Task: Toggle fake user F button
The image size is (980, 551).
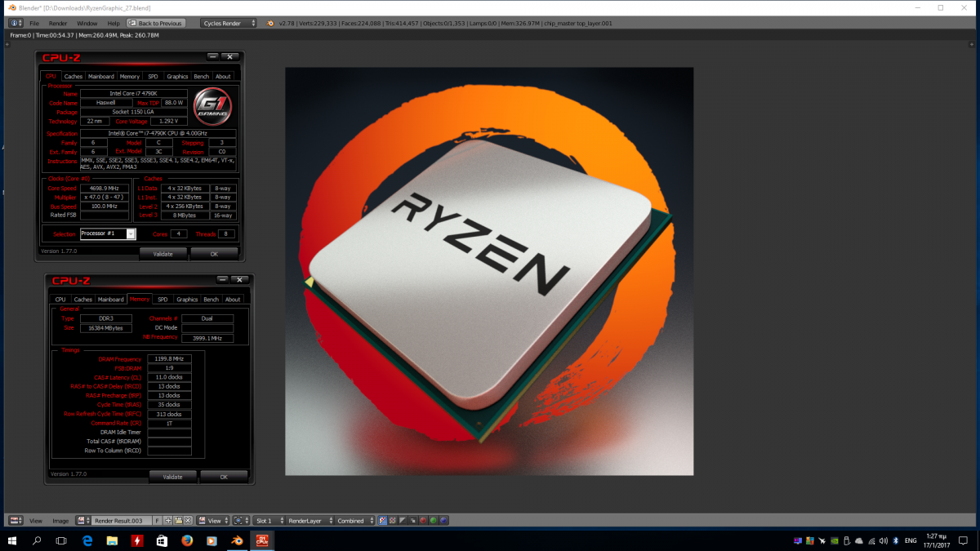Action: point(157,521)
